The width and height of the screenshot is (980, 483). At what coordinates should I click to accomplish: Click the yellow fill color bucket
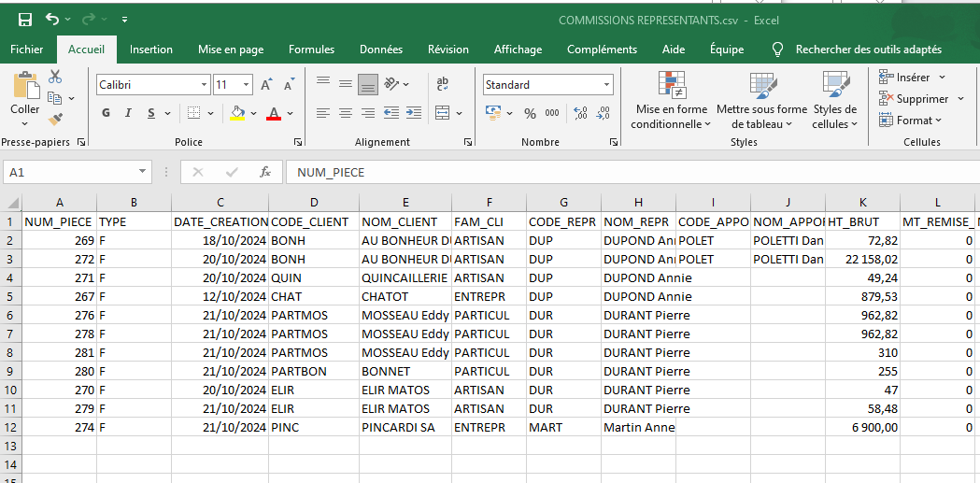pyautogui.click(x=237, y=113)
